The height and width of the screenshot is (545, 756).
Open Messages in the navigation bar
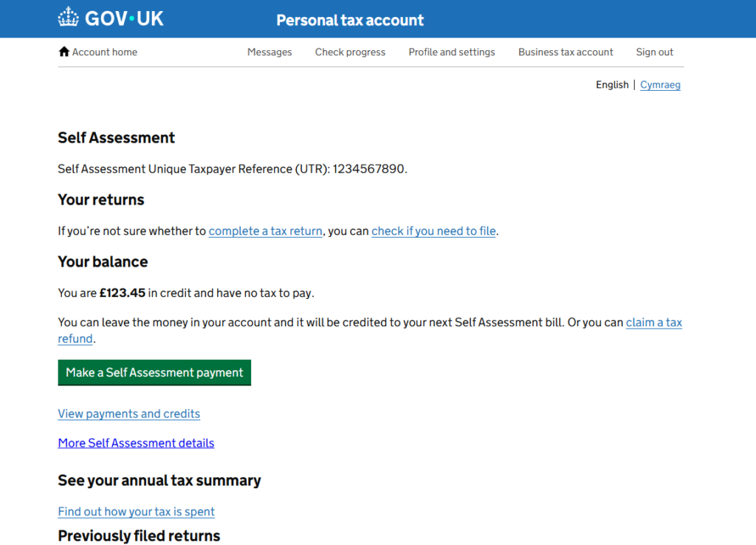269,52
